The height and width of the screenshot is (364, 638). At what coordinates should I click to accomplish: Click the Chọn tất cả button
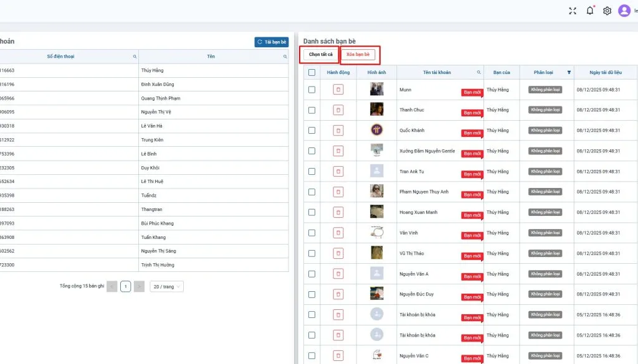(321, 55)
